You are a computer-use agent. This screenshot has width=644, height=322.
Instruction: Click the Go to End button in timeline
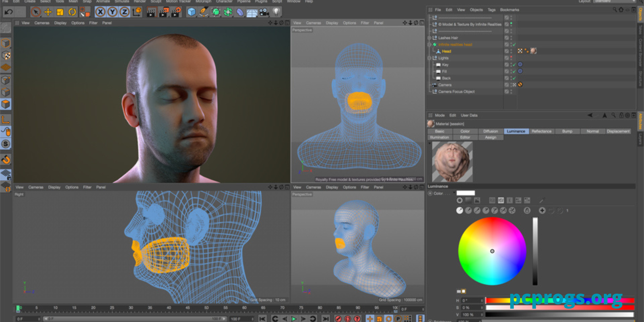[326, 319]
